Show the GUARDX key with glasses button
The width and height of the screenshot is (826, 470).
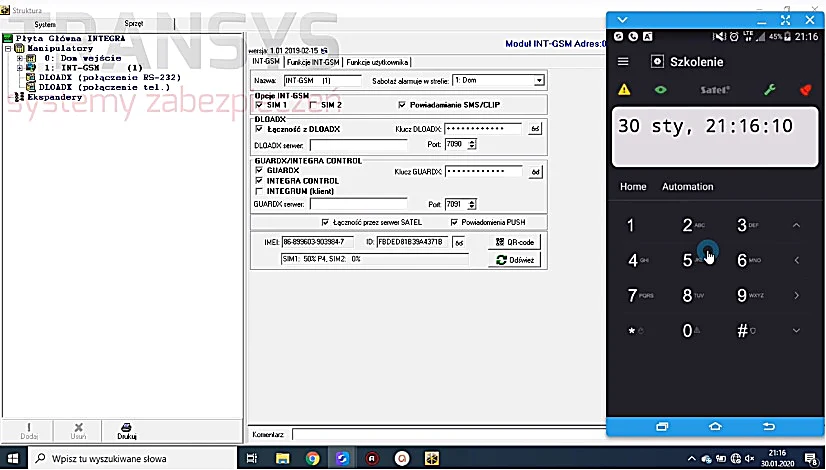535,172
